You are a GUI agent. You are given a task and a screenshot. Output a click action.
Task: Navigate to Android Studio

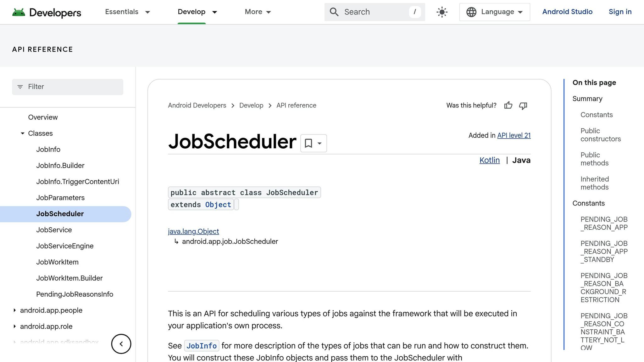pos(567,12)
